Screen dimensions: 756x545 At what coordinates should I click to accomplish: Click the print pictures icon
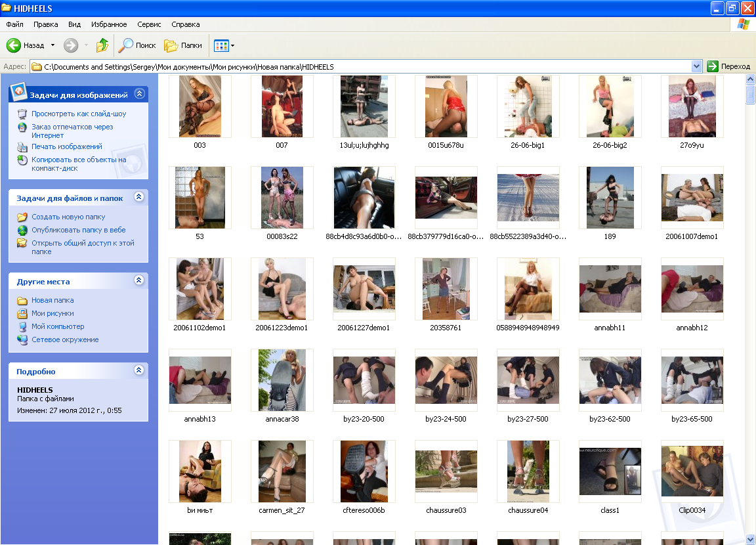pyautogui.click(x=22, y=146)
